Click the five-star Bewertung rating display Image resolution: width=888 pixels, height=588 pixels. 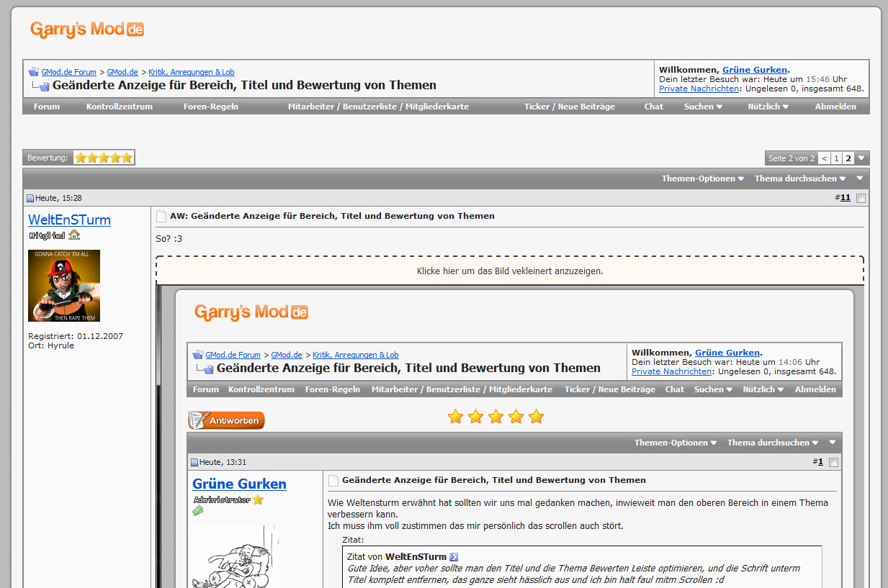(x=104, y=158)
